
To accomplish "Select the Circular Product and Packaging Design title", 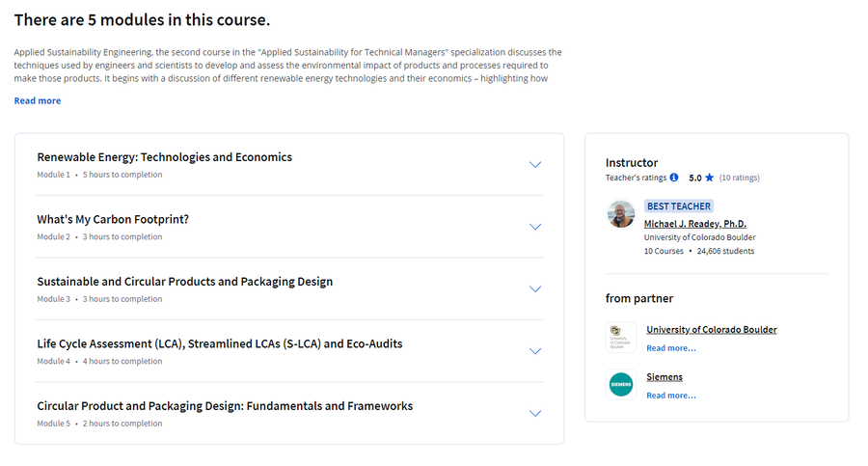I will coord(225,405).
